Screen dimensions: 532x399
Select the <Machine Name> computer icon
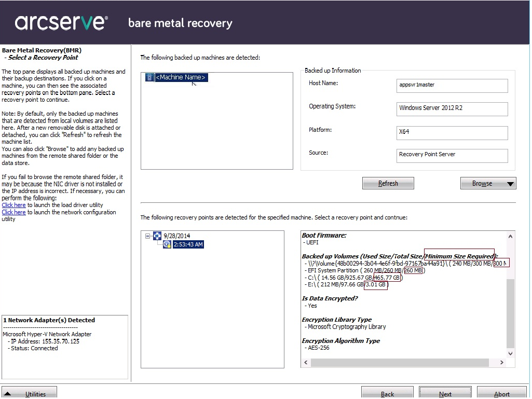tap(149, 77)
